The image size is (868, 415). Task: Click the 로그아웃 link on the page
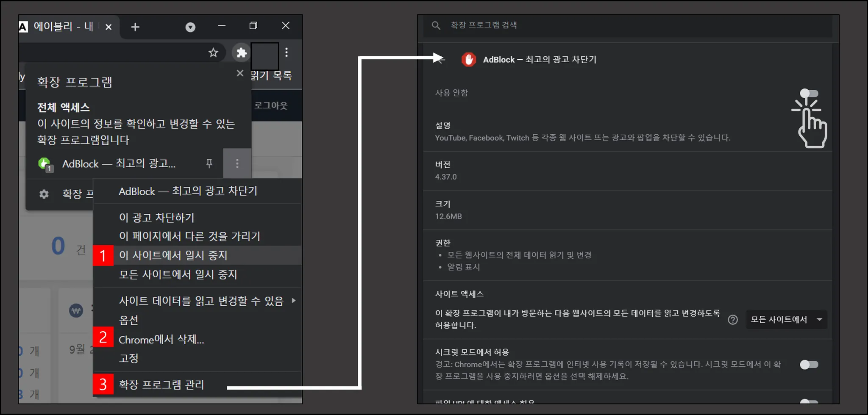[x=271, y=105]
